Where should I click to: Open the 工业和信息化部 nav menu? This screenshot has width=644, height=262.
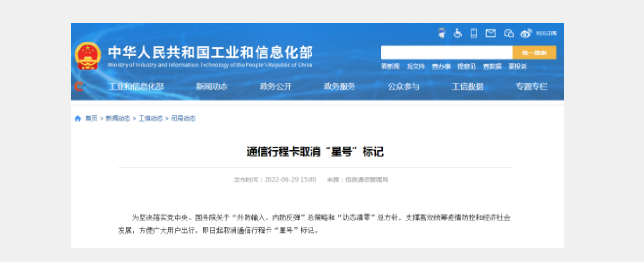136,86
